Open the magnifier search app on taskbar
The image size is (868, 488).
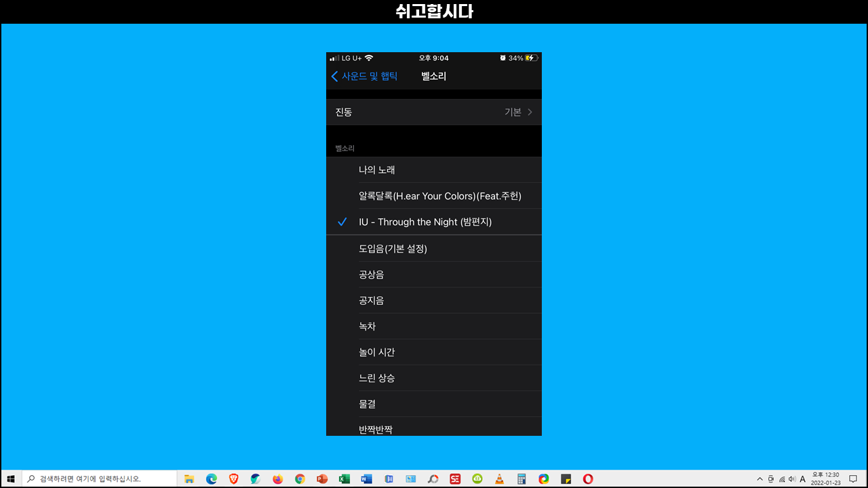pyautogui.click(x=433, y=479)
